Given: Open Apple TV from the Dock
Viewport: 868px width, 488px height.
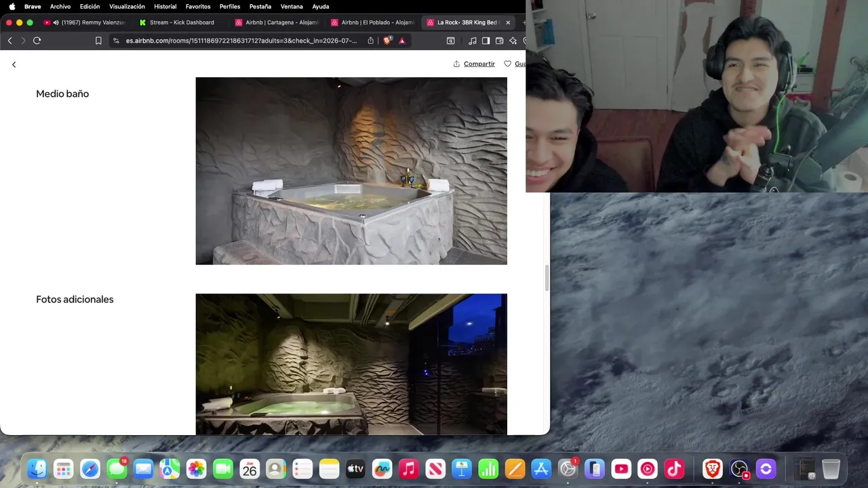Looking at the screenshot, I should 355,469.
